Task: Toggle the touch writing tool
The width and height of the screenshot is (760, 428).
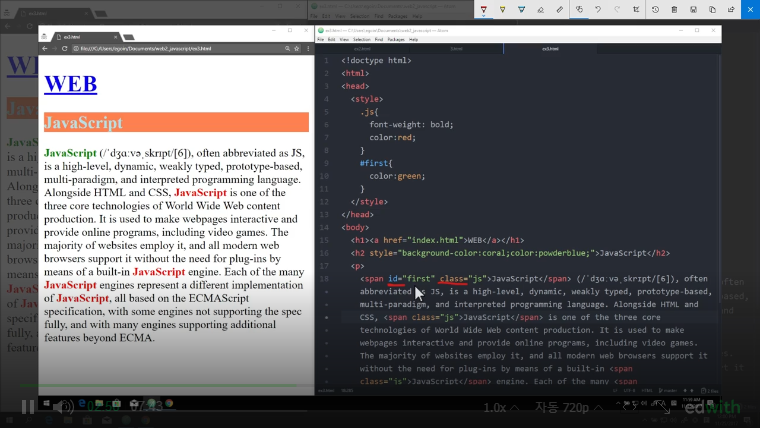Action: click(x=579, y=10)
